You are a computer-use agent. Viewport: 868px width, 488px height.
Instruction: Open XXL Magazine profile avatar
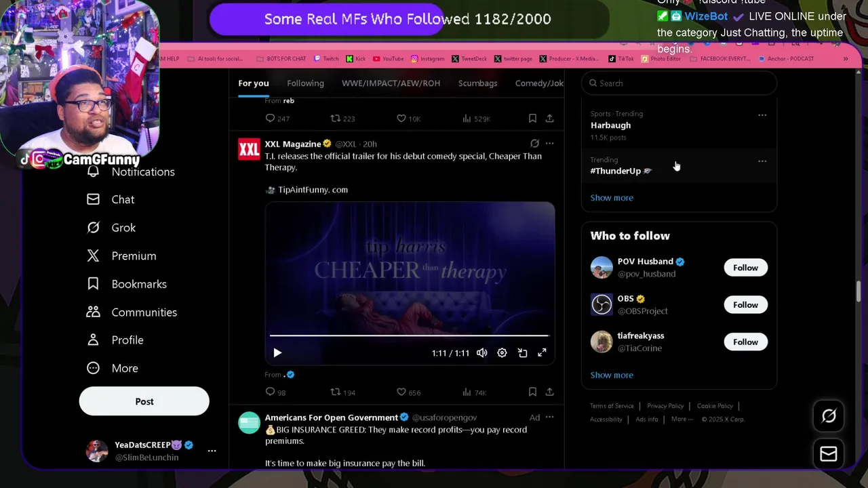[x=249, y=150]
